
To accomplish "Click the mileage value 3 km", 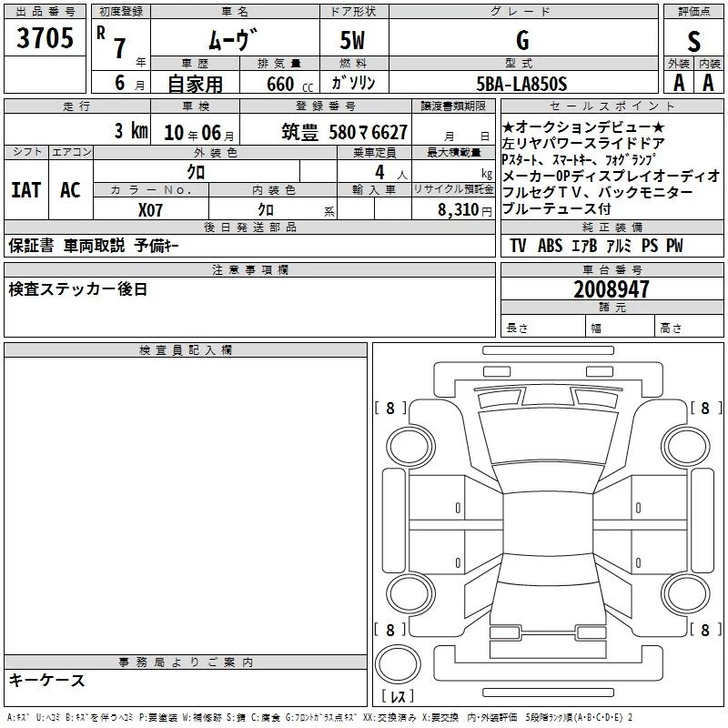I will [x=131, y=131].
